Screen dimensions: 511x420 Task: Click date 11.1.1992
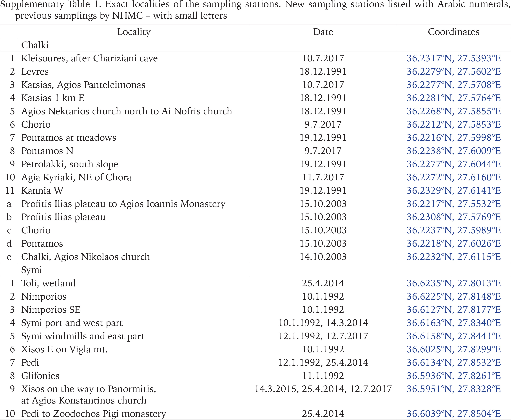pyautogui.click(x=323, y=376)
